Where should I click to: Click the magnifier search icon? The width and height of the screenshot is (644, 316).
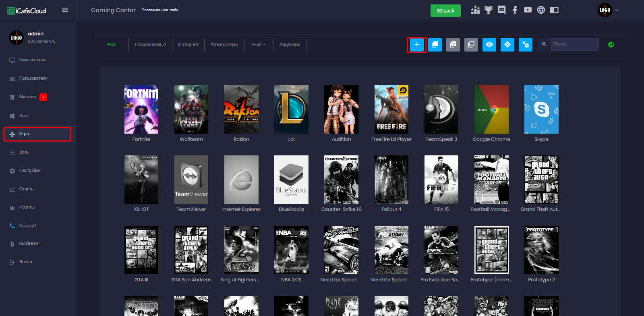(544, 44)
